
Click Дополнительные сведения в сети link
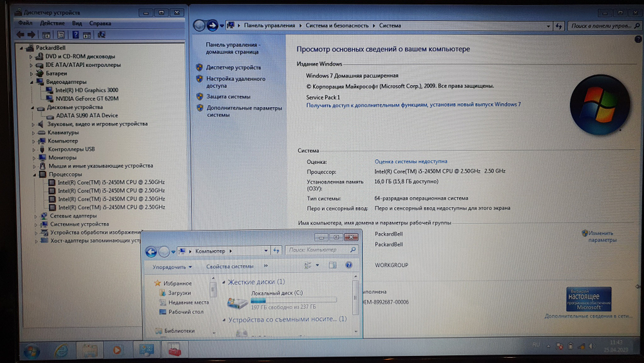[x=588, y=316]
